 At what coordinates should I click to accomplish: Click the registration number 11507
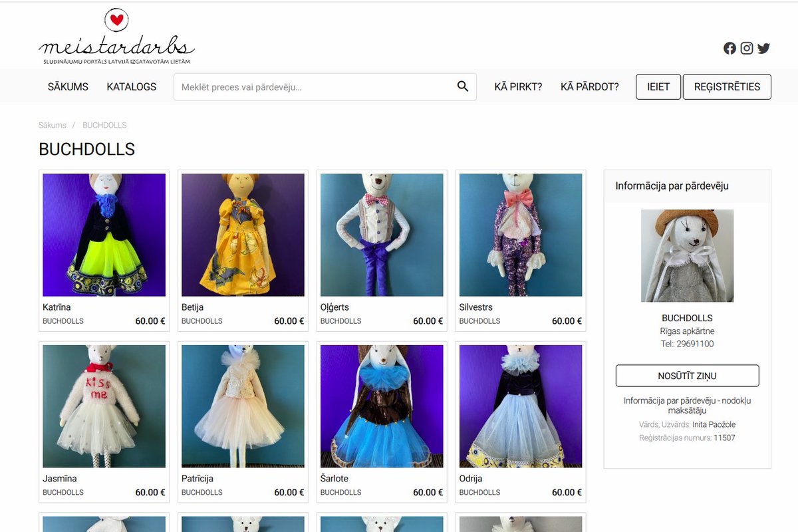(x=724, y=438)
